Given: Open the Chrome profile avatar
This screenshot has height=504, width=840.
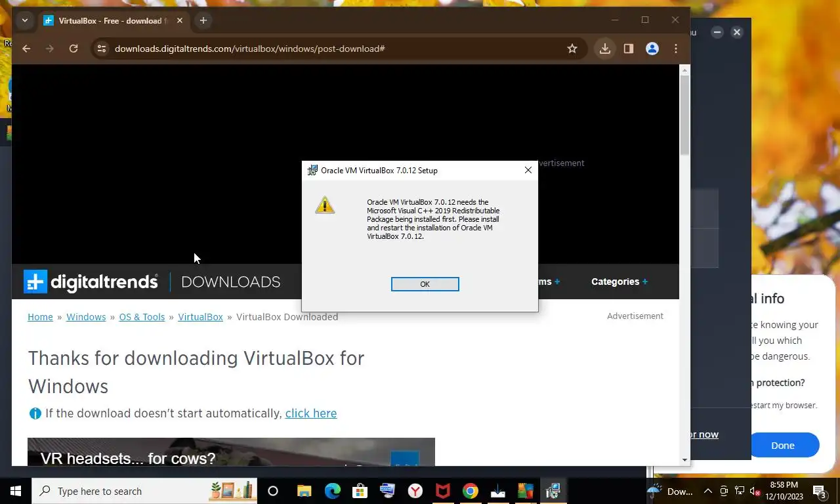Looking at the screenshot, I should pyautogui.click(x=652, y=49).
